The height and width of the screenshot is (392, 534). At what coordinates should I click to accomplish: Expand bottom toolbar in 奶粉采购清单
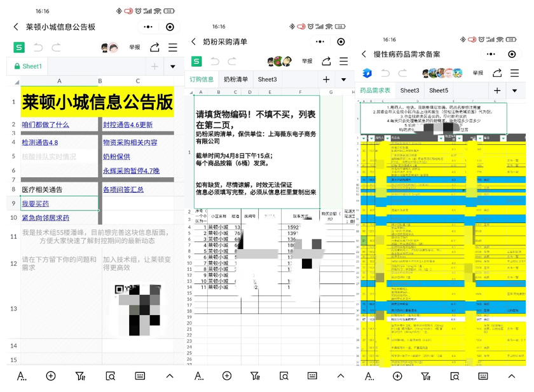(341, 376)
